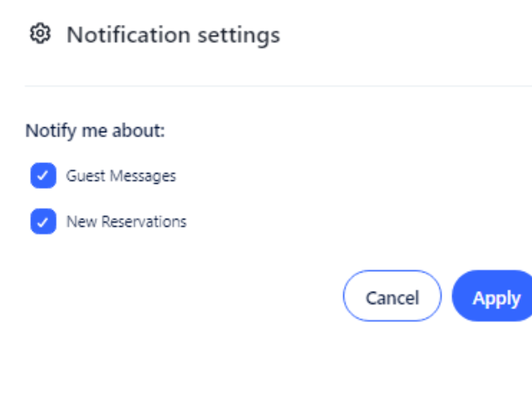Uncheck the Guest Messages checkbox
Screen dimensions: 532x399
click(43, 175)
